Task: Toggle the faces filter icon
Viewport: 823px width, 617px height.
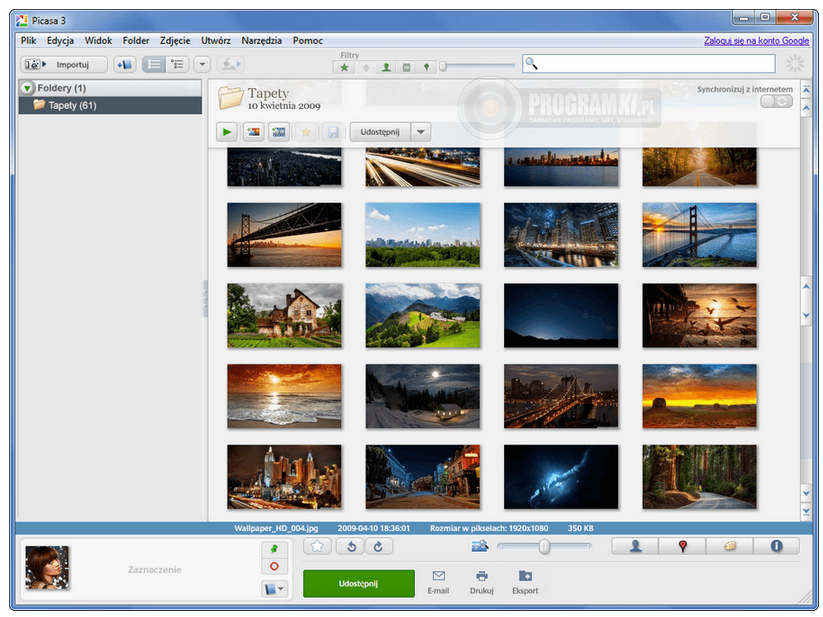Action: pos(386,67)
